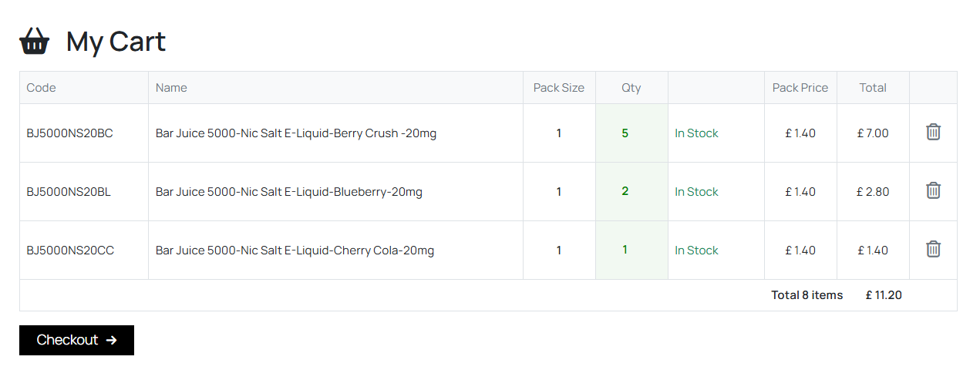
Task: Click the Code column header
Action: click(x=41, y=88)
